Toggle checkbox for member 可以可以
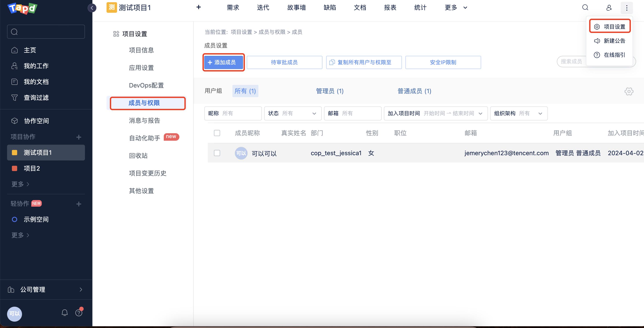This screenshot has width=644, height=328. point(217,153)
